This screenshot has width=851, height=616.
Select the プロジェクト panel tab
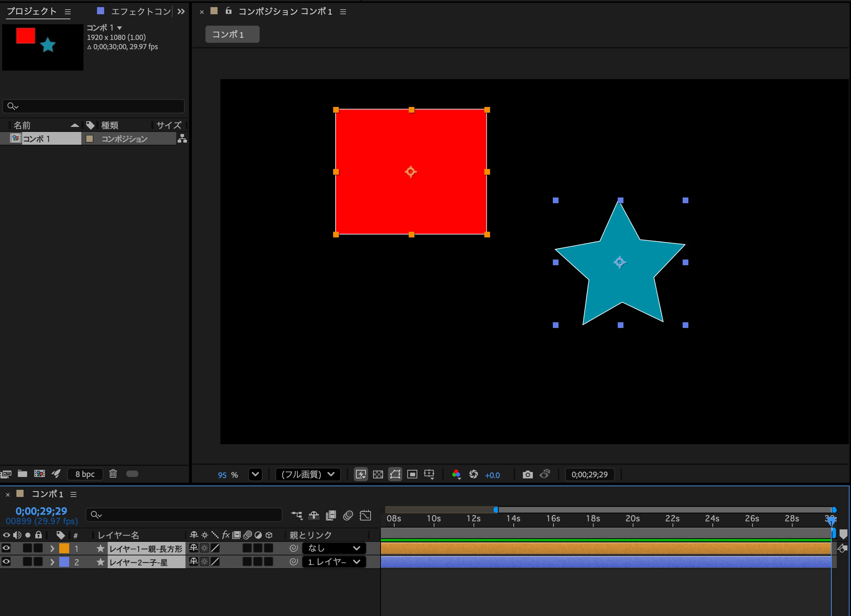(x=31, y=11)
